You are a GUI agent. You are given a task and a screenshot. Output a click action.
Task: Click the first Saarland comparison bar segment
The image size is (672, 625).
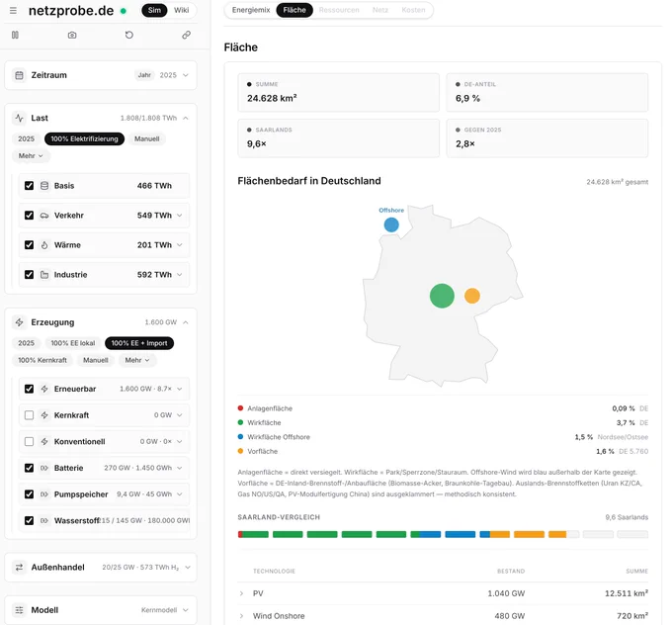click(x=253, y=534)
